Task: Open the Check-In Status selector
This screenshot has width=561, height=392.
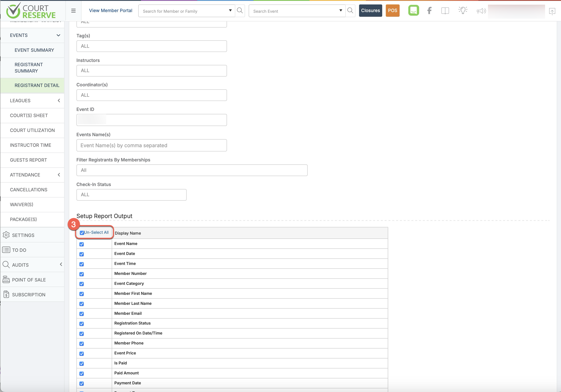Action: pyautogui.click(x=131, y=195)
